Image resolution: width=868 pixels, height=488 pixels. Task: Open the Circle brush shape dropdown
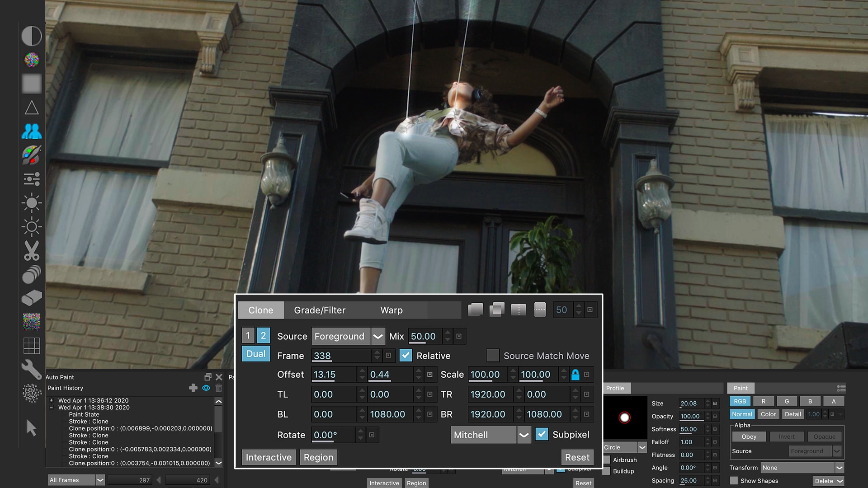coord(625,447)
